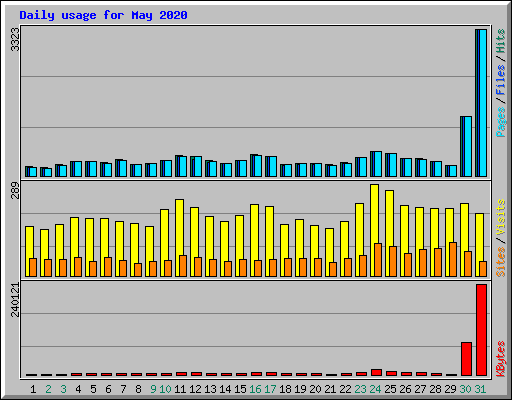This screenshot has width=512, height=400.
Task: Click day 19 on the x-axis
Action: 300,389
